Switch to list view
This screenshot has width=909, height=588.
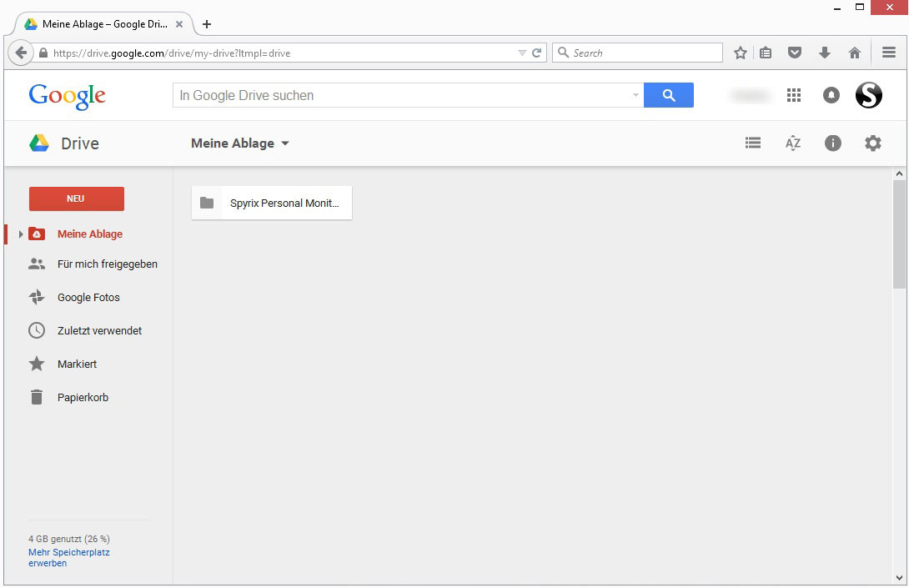pos(752,143)
